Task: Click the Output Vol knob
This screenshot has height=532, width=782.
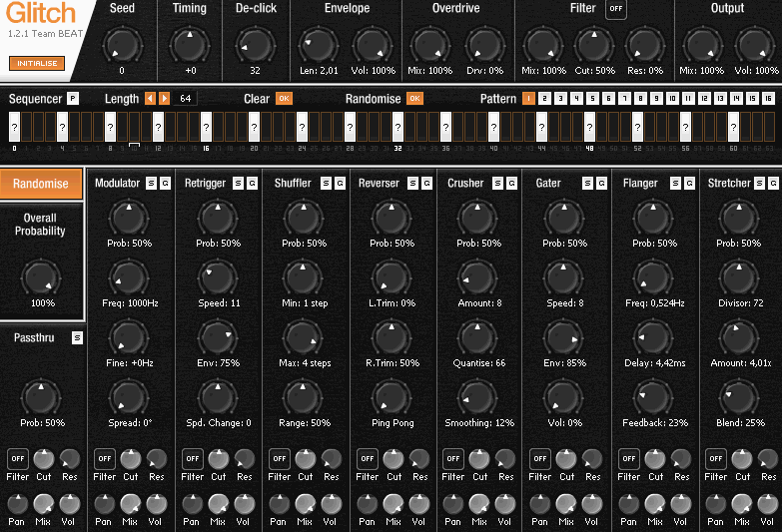Action: click(755, 45)
